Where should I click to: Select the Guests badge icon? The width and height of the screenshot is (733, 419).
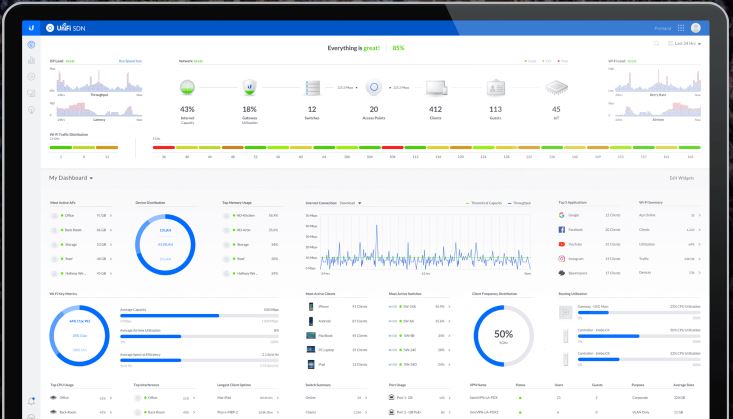[495, 88]
